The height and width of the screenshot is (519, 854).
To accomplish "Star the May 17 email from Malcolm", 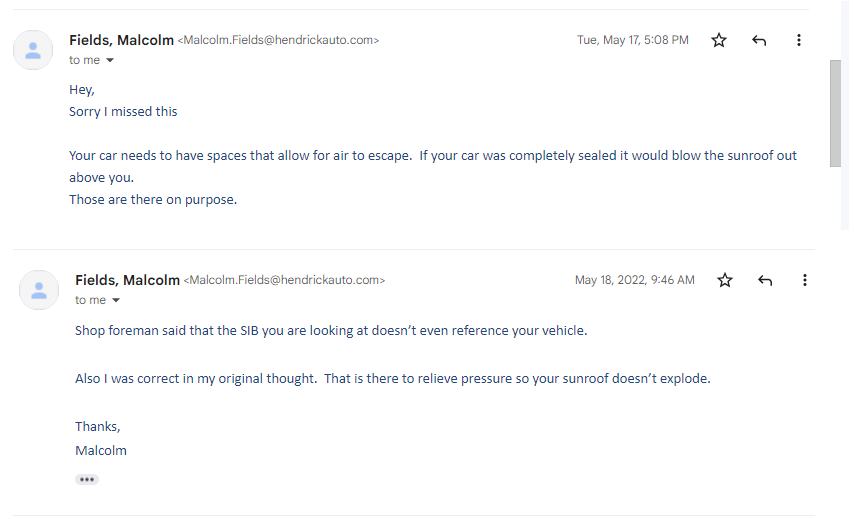I will point(719,40).
